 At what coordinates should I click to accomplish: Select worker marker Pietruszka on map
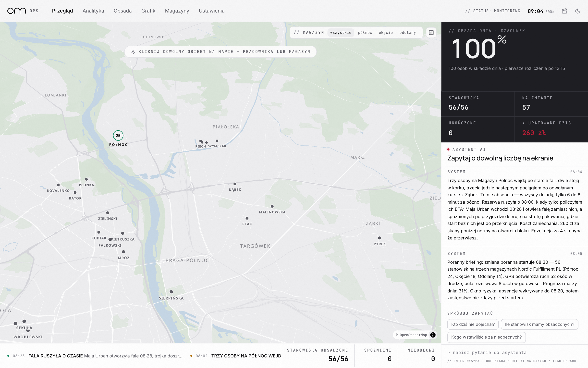[122, 233]
